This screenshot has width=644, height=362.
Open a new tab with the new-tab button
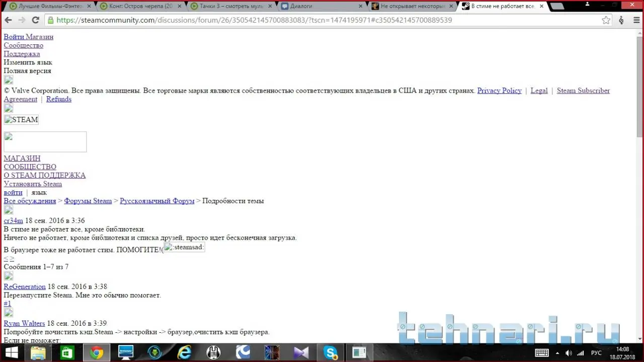pos(556,7)
